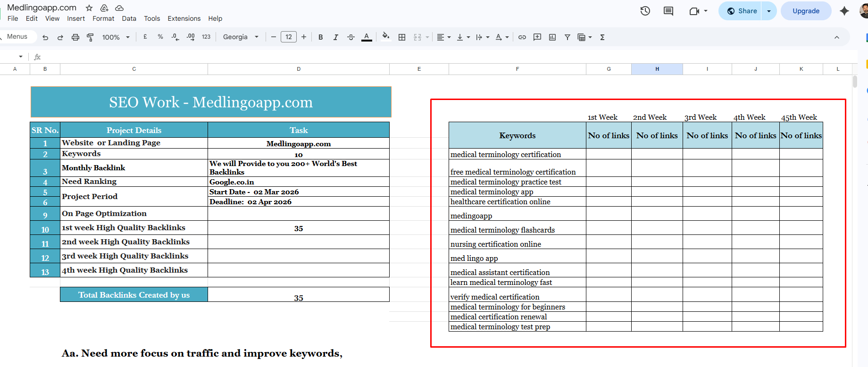Check the cloud save status icon
The width and height of the screenshot is (868, 367).
(x=119, y=8)
